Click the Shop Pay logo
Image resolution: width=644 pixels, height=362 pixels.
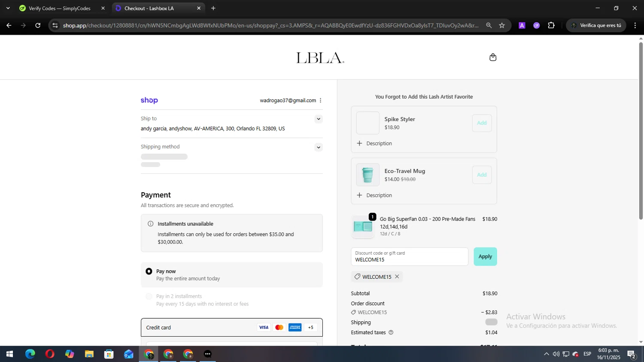click(x=149, y=100)
